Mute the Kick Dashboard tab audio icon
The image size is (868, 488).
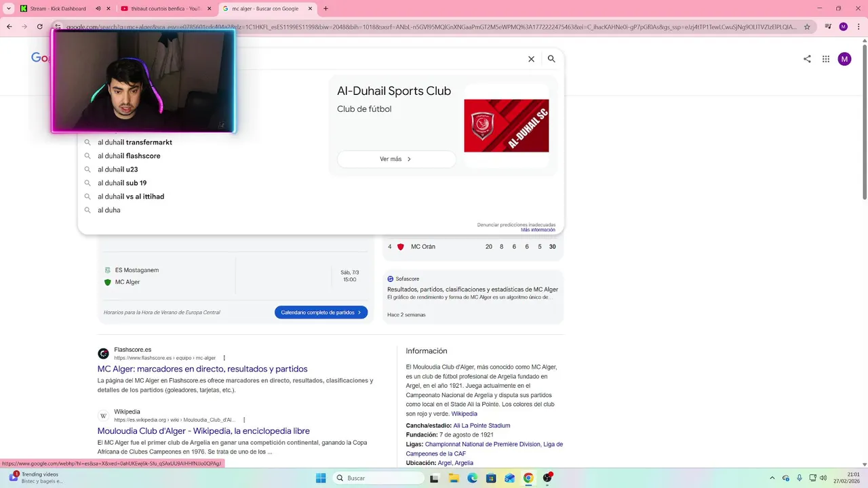[x=98, y=9]
